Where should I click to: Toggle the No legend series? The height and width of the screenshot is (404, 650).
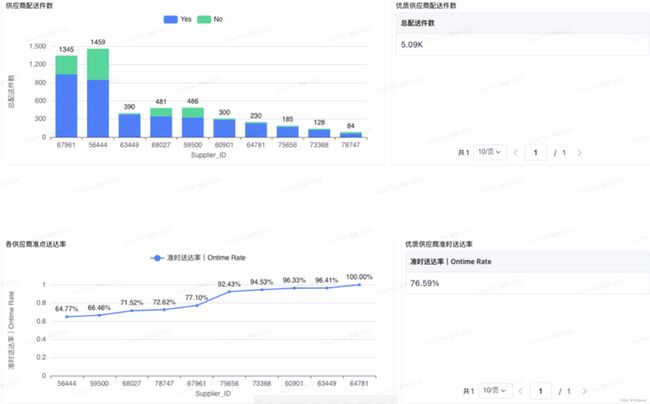(x=210, y=19)
